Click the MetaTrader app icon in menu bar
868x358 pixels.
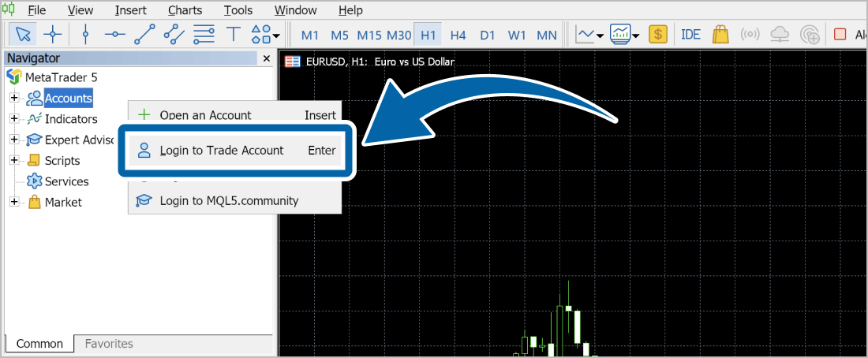[x=9, y=10]
